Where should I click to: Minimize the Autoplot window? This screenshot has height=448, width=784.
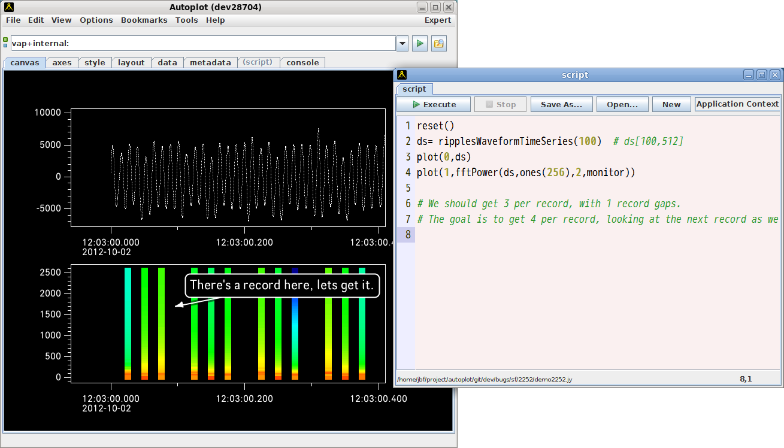pos(422,7)
